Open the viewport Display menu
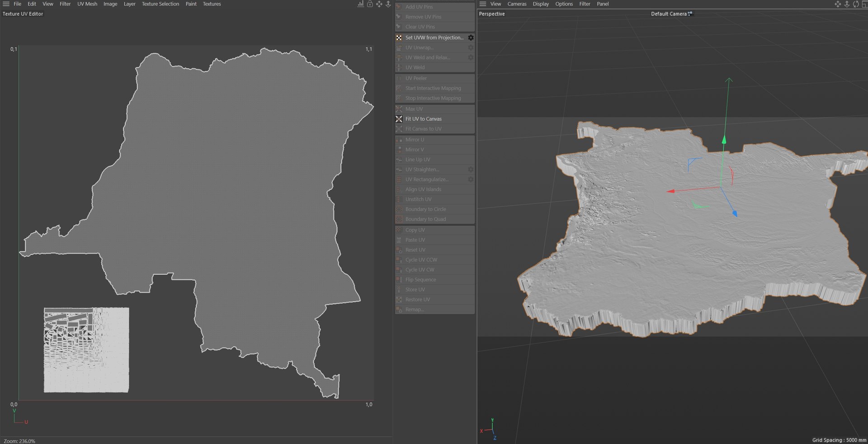The image size is (868, 444). (541, 4)
